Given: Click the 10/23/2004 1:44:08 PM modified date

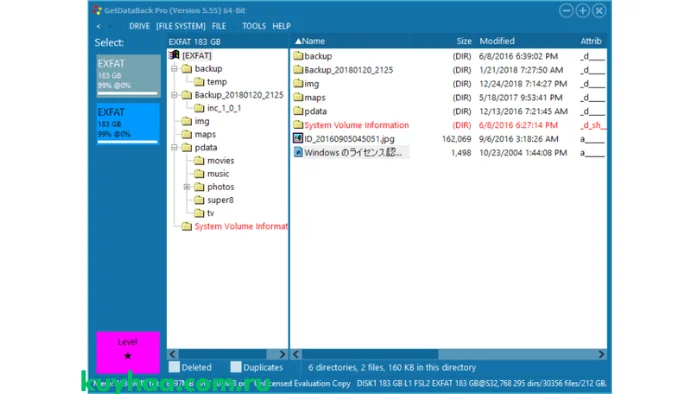Looking at the screenshot, I should (x=523, y=153).
